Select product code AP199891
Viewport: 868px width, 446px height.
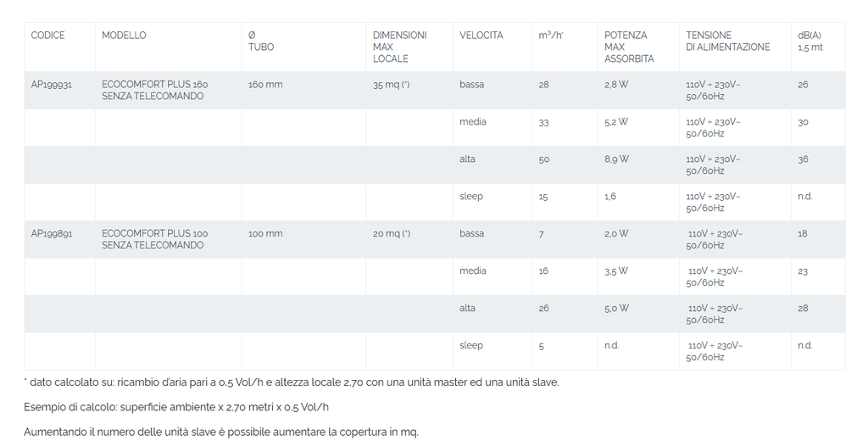[x=52, y=234]
